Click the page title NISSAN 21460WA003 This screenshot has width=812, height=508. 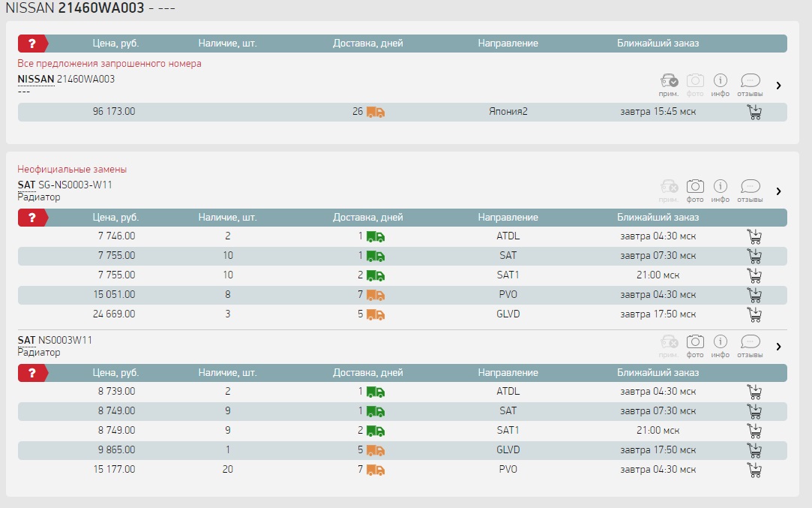pos(90,8)
